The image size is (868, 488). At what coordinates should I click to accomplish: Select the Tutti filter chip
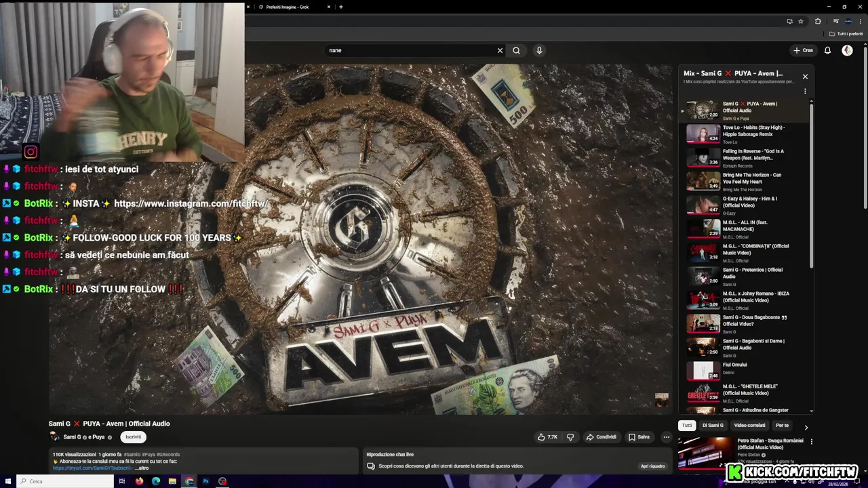[687, 426]
